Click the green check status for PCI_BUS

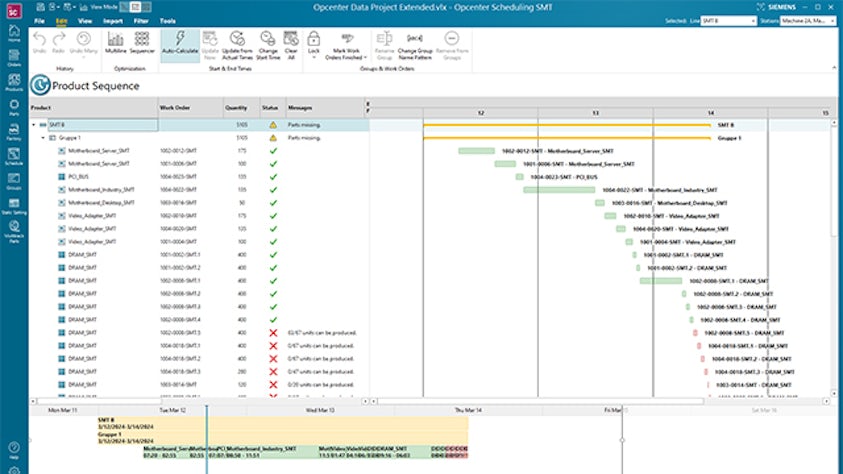pos(273,177)
